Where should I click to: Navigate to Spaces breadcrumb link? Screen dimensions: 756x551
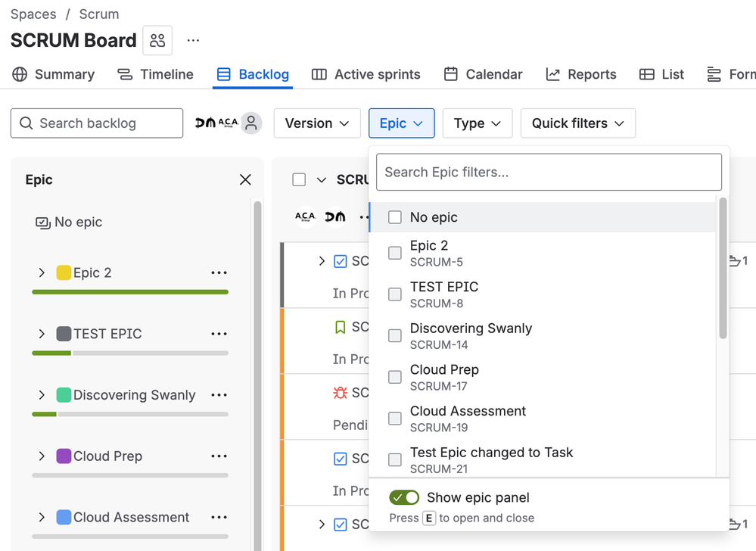[x=33, y=14]
